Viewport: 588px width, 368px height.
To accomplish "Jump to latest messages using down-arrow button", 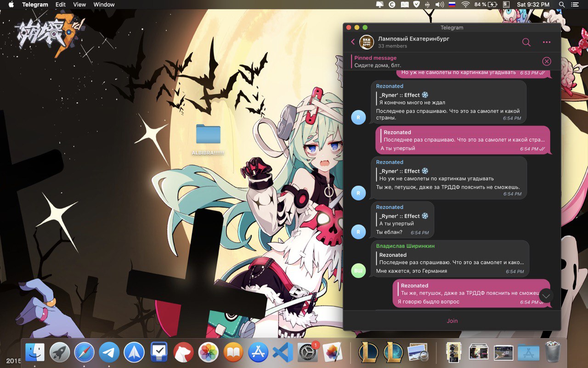I will [546, 295].
